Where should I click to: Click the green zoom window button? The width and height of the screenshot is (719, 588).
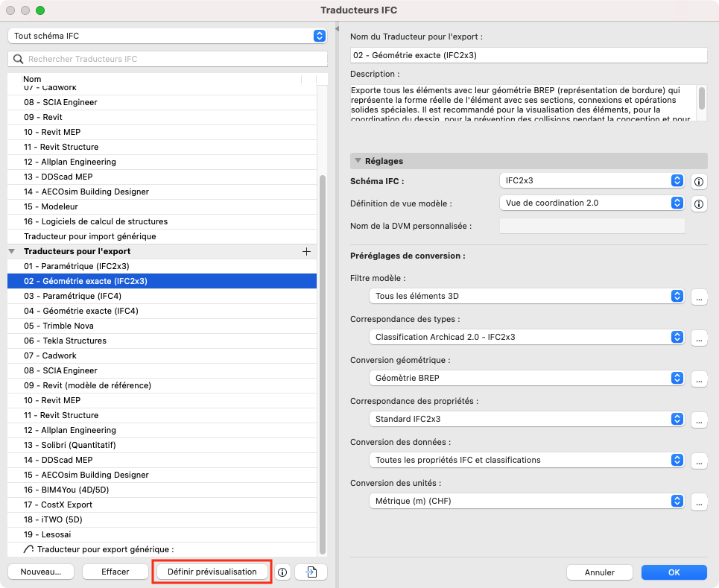(40, 10)
